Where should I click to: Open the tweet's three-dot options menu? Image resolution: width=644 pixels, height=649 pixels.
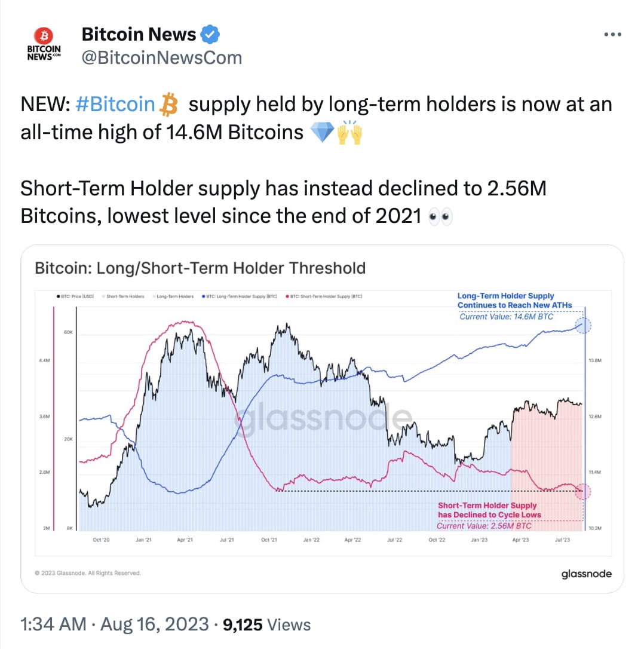[x=613, y=34]
